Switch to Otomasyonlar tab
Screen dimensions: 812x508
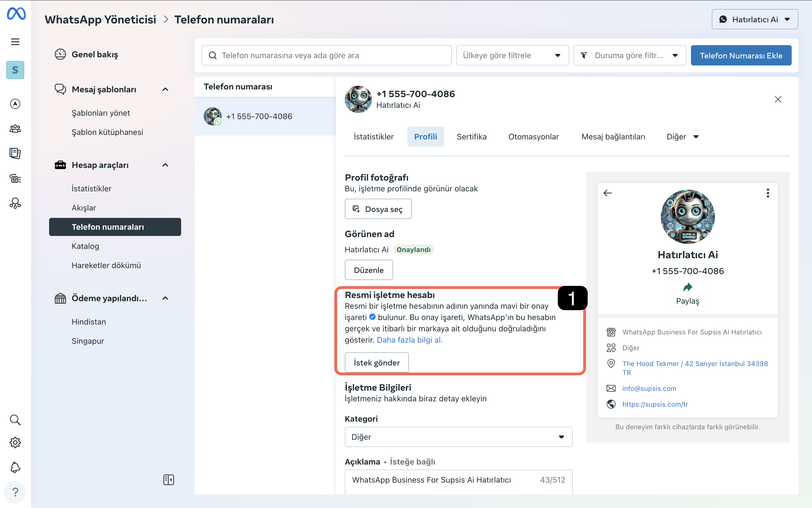[x=533, y=137]
